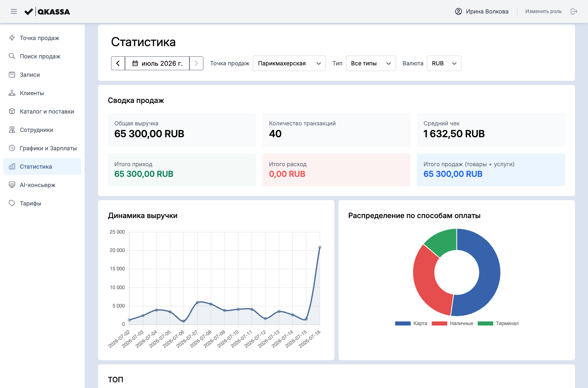This screenshot has width=588, height=388.
Task: Click calendar icon in month picker
Action: click(x=135, y=63)
